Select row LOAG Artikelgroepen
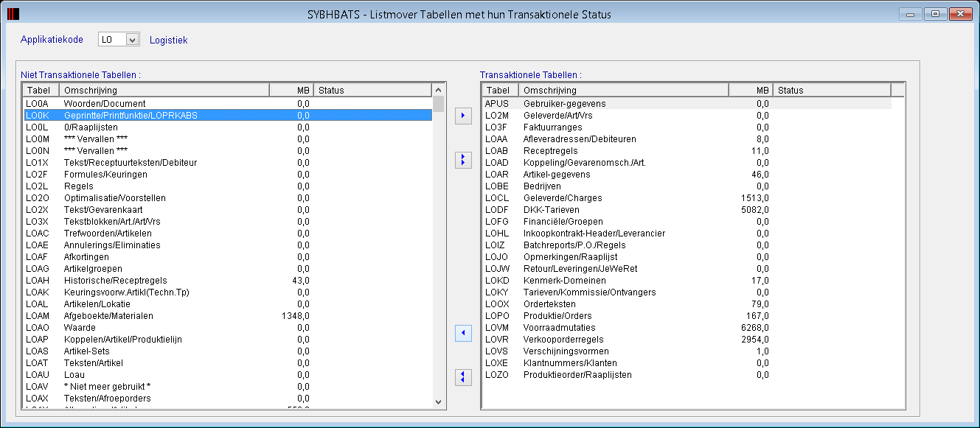This screenshot has height=428, width=980. point(227,268)
